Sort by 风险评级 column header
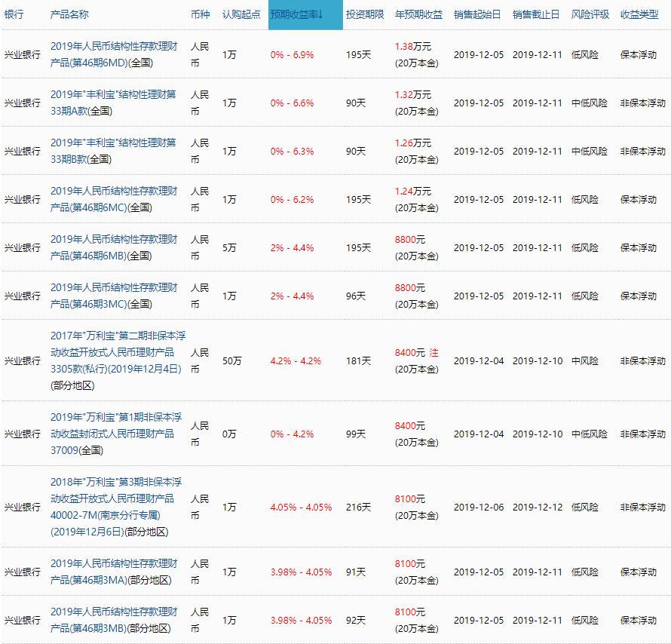The image size is (671, 644). click(x=590, y=14)
